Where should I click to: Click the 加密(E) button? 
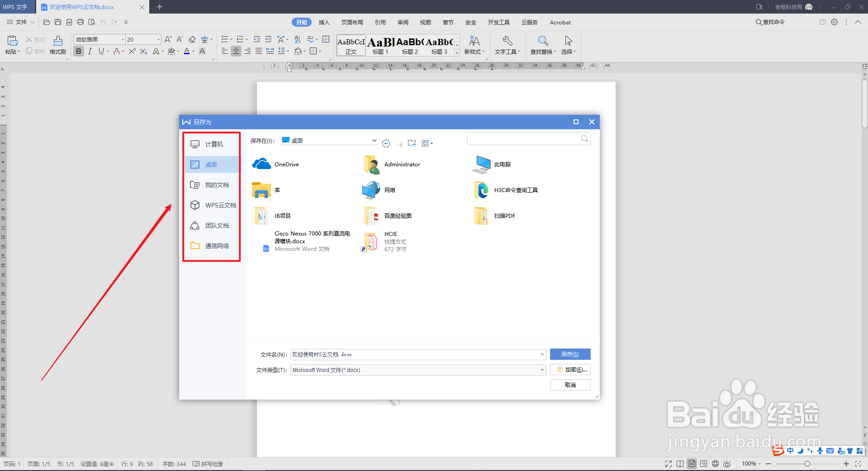click(569, 369)
